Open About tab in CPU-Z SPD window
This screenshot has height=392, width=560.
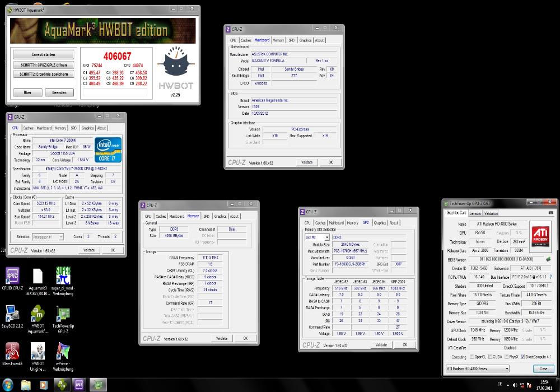click(x=394, y=223)
